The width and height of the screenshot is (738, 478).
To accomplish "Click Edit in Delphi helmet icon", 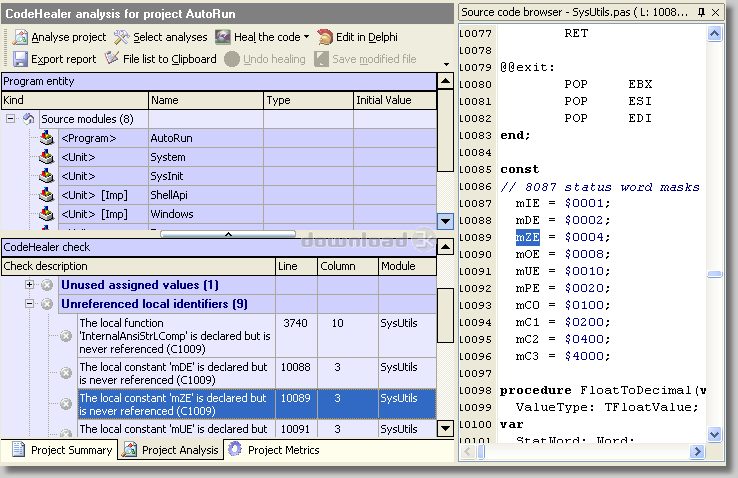I will [324, 37].
